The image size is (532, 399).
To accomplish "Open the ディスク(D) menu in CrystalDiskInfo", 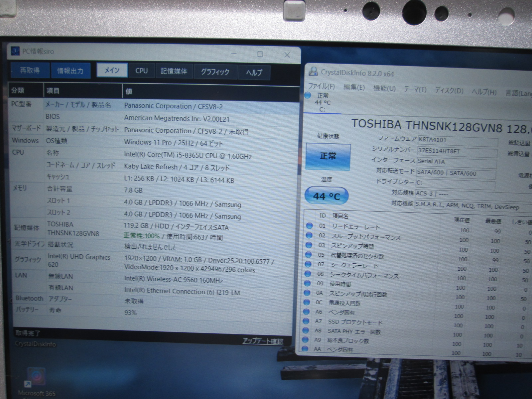I will (x=449, y=90).
